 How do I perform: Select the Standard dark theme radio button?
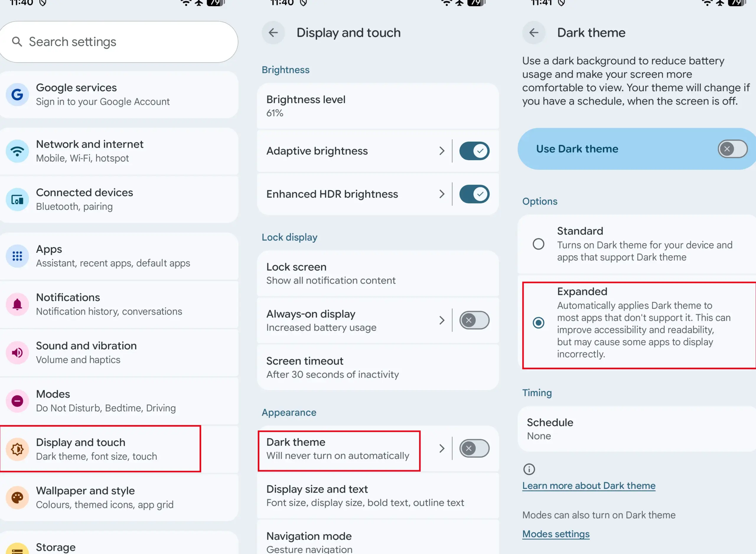[538, 244]
